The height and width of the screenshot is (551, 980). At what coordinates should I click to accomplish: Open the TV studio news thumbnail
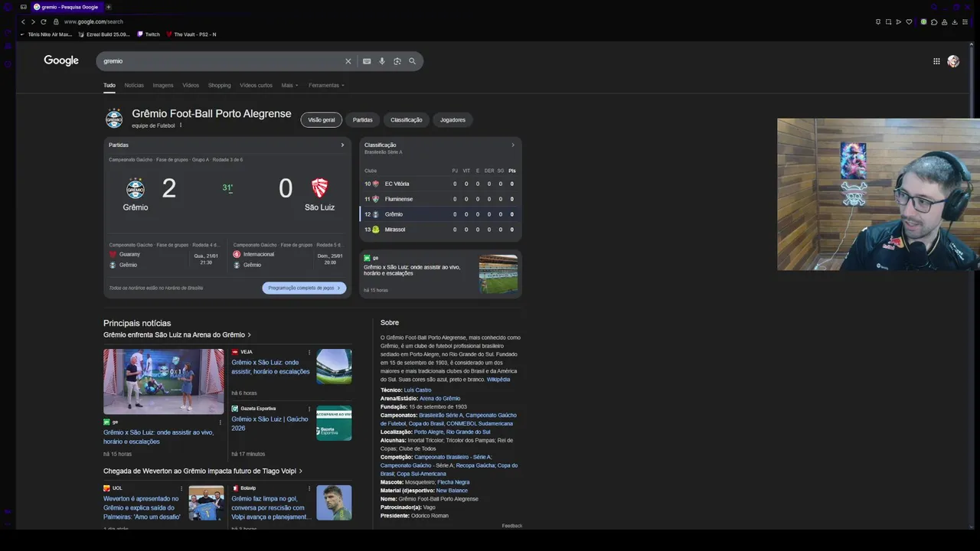[164, 381]
